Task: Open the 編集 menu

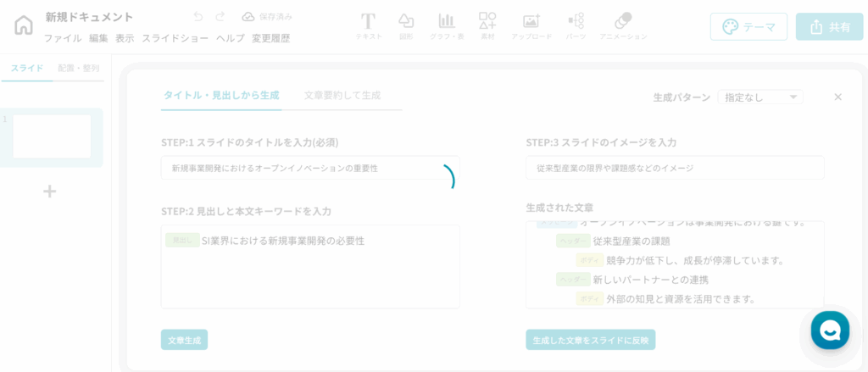Action: [98, 38]
